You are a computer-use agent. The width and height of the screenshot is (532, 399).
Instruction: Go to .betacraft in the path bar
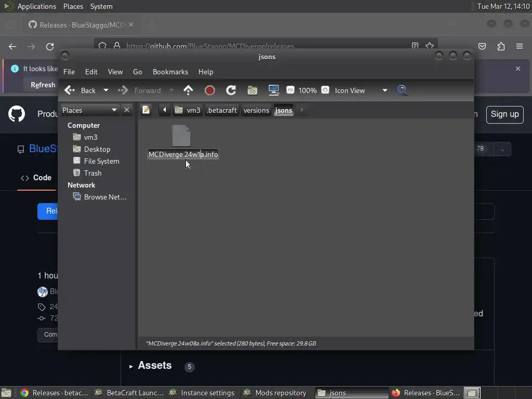click(x=221, y=110)
